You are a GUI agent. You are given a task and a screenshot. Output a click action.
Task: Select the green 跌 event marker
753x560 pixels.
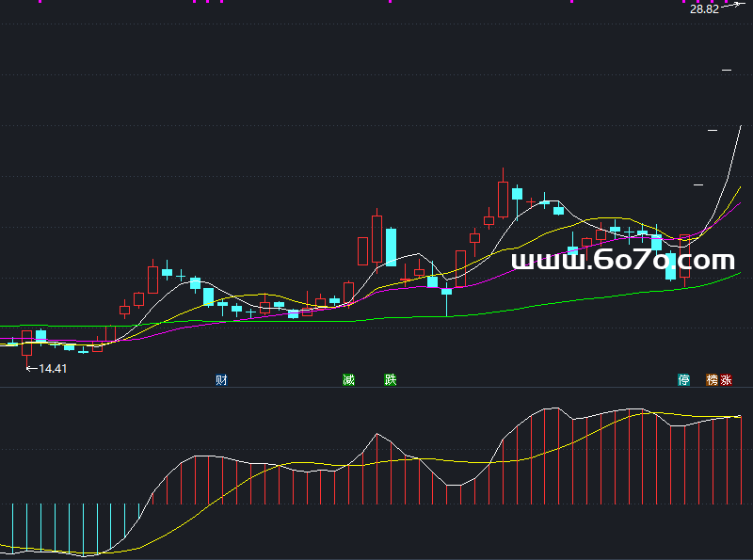tap(391, 380)
